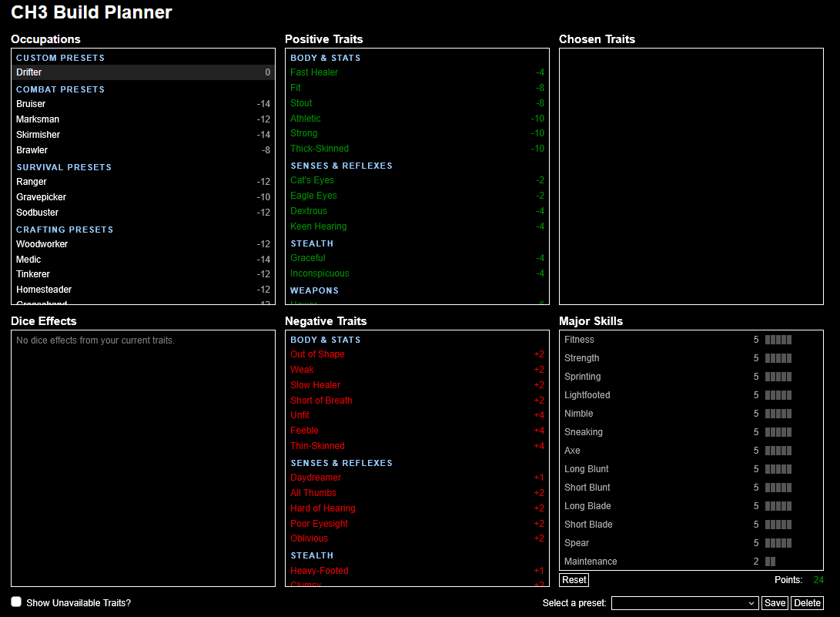Pick the Brawler occupation
The width and height of the screenshot is (840, 617).
[143, 151]
